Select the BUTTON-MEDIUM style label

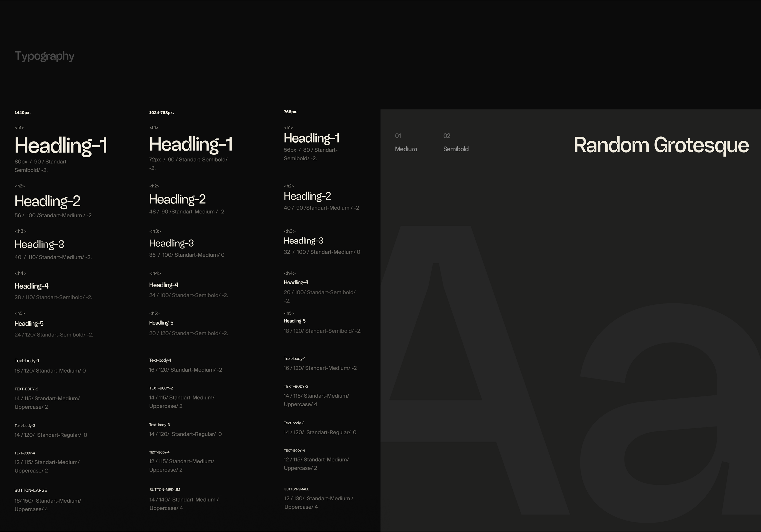165,490
